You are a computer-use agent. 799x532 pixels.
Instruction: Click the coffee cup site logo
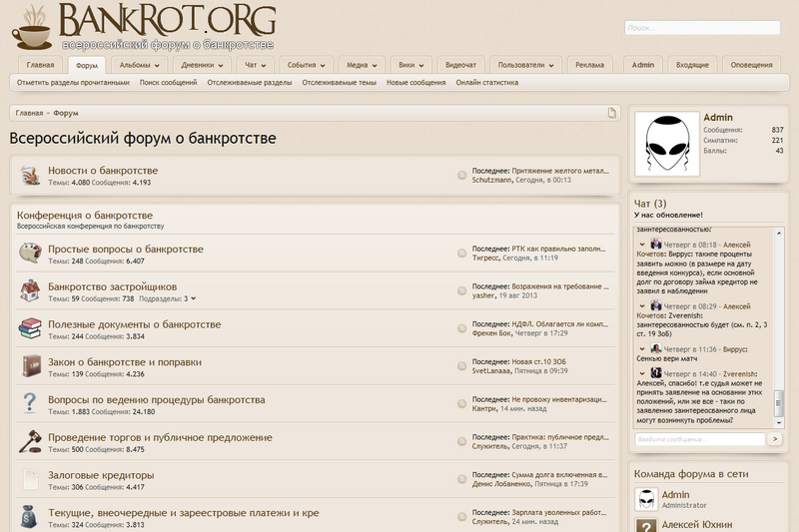30,30
